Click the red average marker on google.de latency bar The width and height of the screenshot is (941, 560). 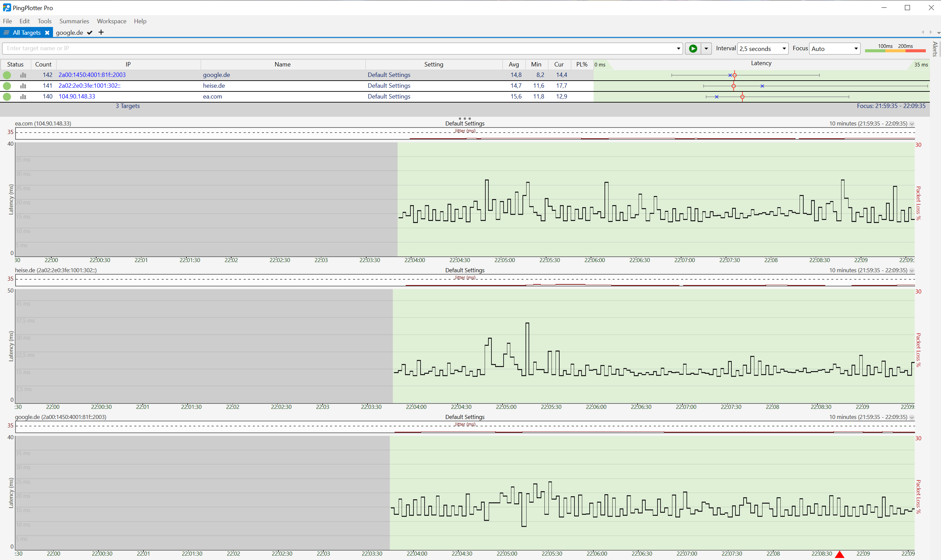[x=734, y=75]
